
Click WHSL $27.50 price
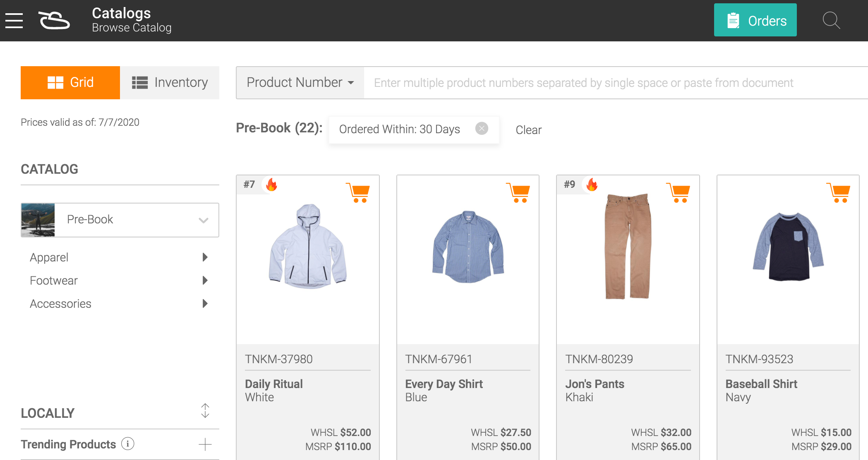point(501,433)
